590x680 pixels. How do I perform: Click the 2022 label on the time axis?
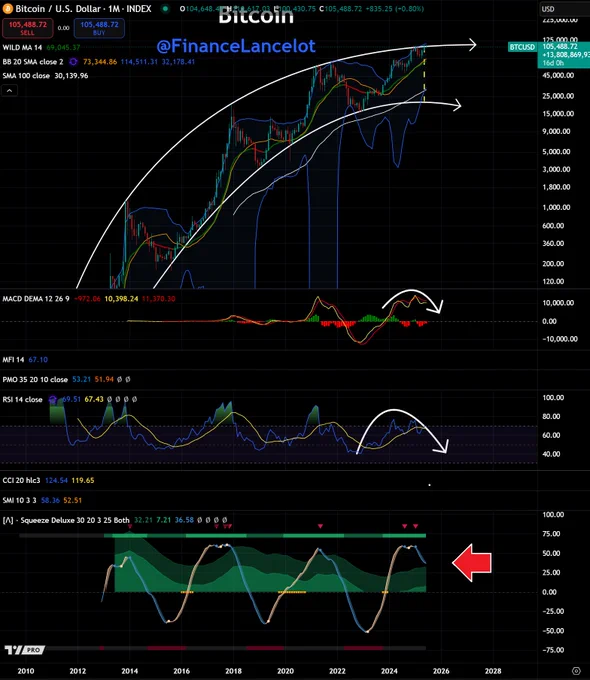[x=337, y=671]
